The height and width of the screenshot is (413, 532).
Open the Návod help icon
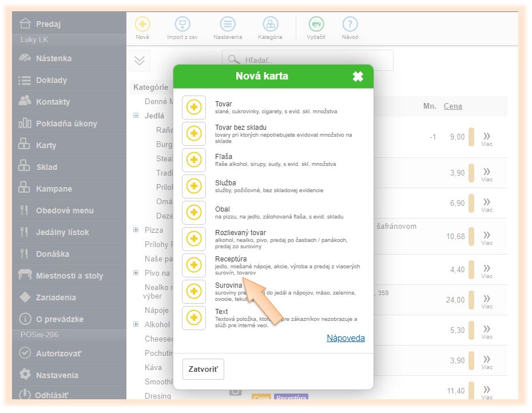click(x=350, y=25)
